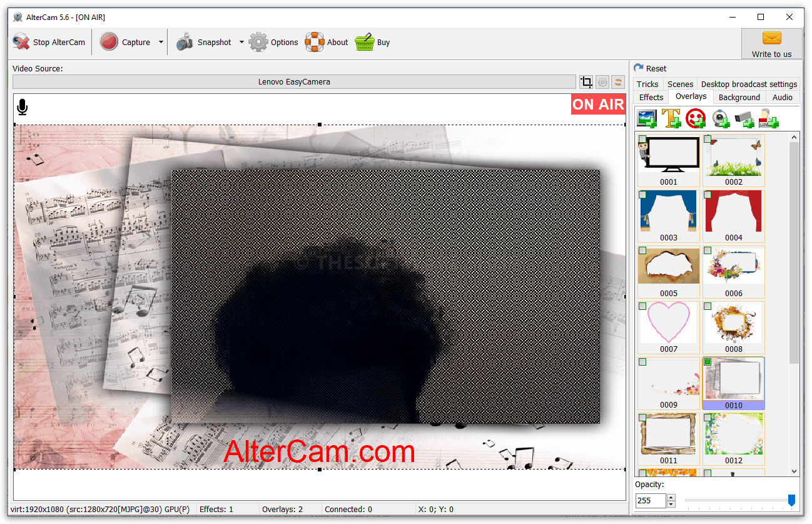
Task: Add an IP camera overlay
Action: click(744, 118)
